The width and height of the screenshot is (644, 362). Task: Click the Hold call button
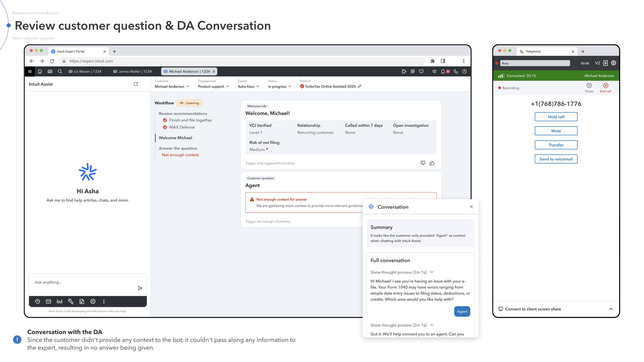tap(556, 117)
